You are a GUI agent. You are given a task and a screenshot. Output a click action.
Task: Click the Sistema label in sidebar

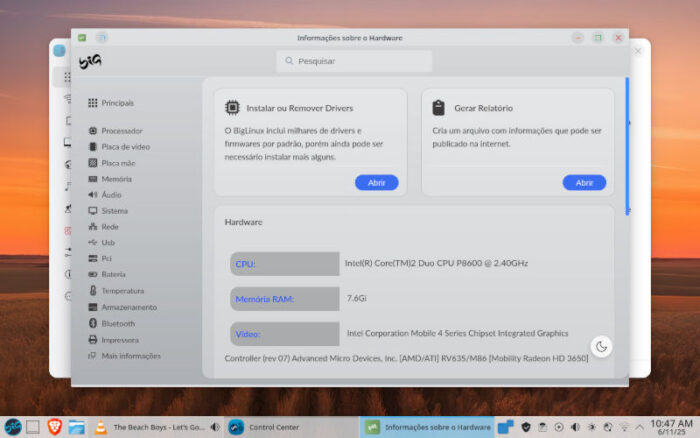pos(115,211)
